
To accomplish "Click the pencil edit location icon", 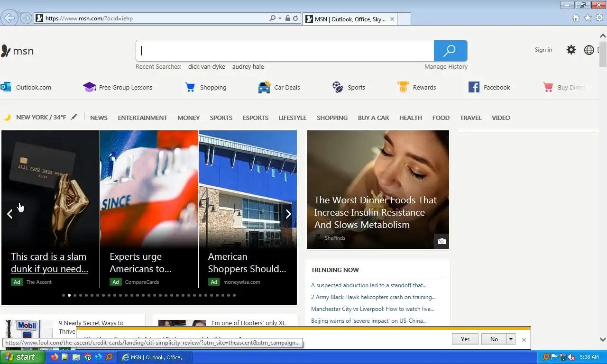I will [74, 117].
